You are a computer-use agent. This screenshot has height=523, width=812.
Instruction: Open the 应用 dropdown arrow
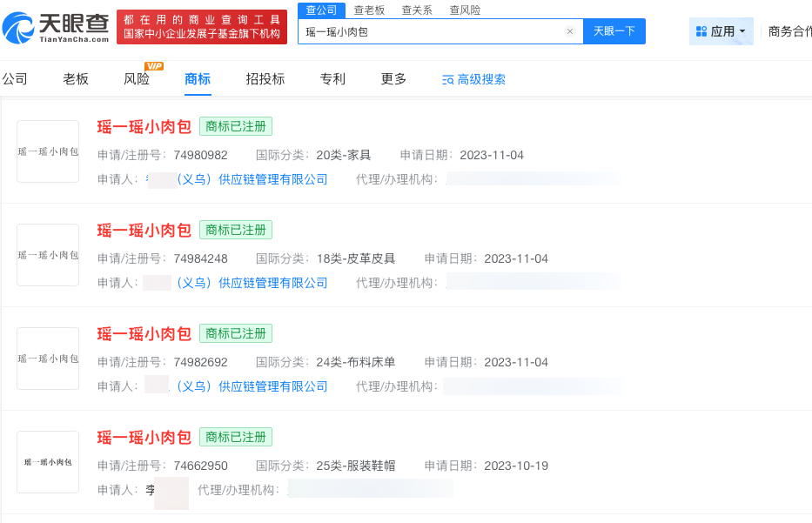pos(742,30)
